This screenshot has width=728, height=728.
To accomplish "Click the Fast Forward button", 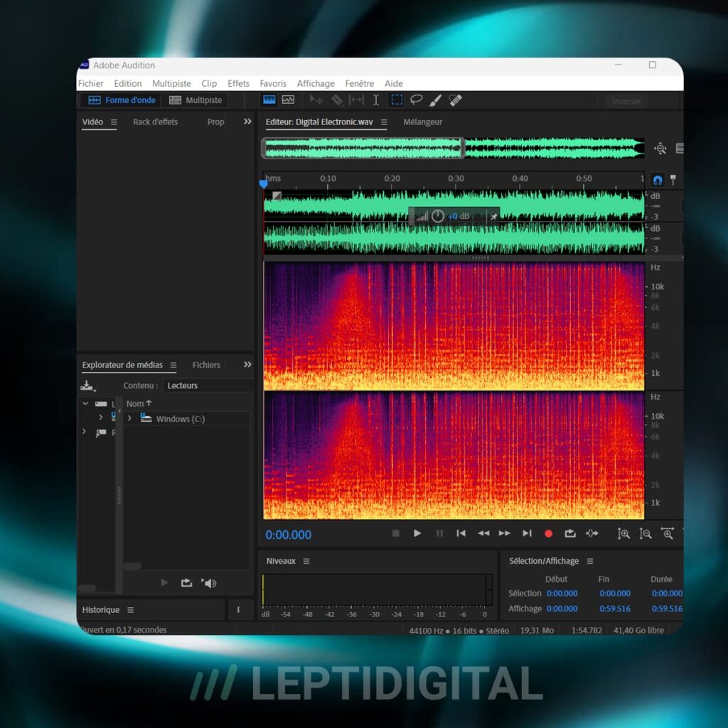I will (x=505, y=533).
